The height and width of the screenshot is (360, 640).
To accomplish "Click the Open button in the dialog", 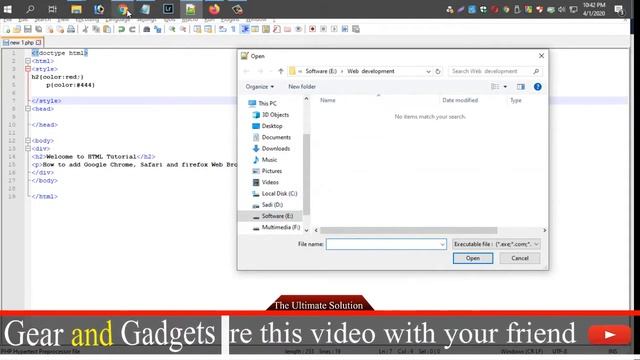I will point(473,258).
